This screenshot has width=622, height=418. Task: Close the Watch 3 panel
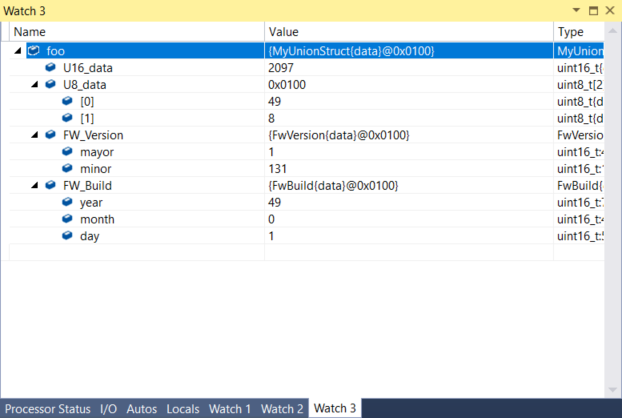[610, 10]
